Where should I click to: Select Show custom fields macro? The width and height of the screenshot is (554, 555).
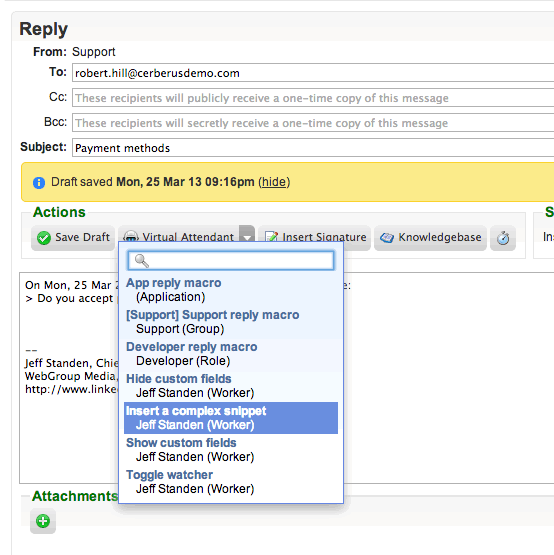tap(231, 450)
